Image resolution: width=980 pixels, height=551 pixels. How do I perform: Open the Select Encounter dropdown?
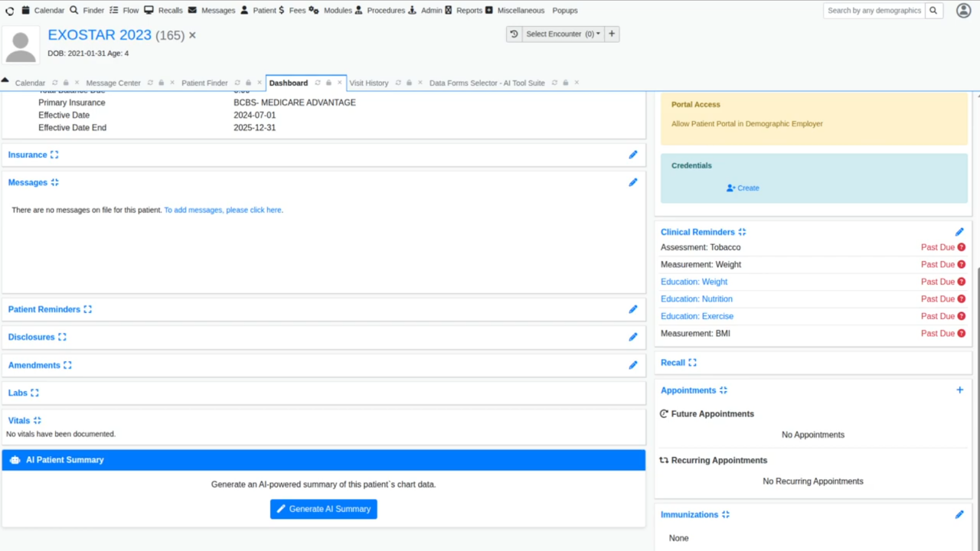tap(563, 34)
